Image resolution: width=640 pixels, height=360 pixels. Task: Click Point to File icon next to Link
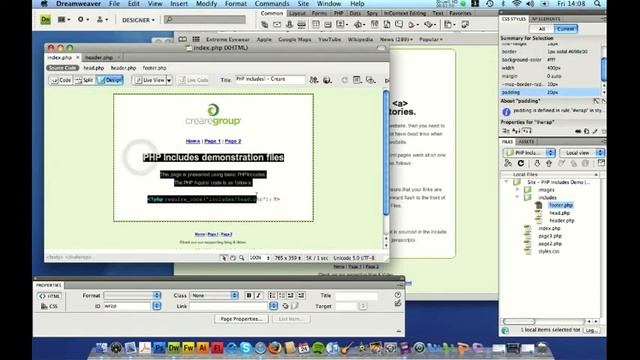[285, 306]
